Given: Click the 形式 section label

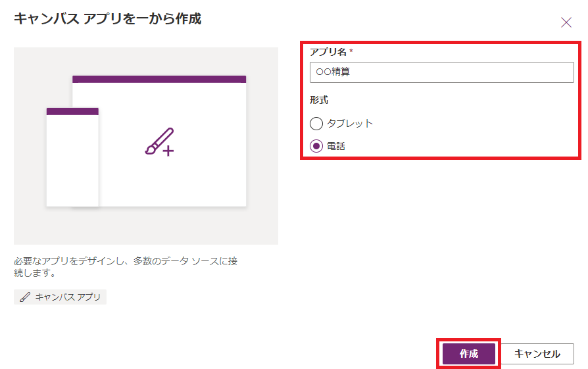Looking at the screenshot, I should (319, 100).
